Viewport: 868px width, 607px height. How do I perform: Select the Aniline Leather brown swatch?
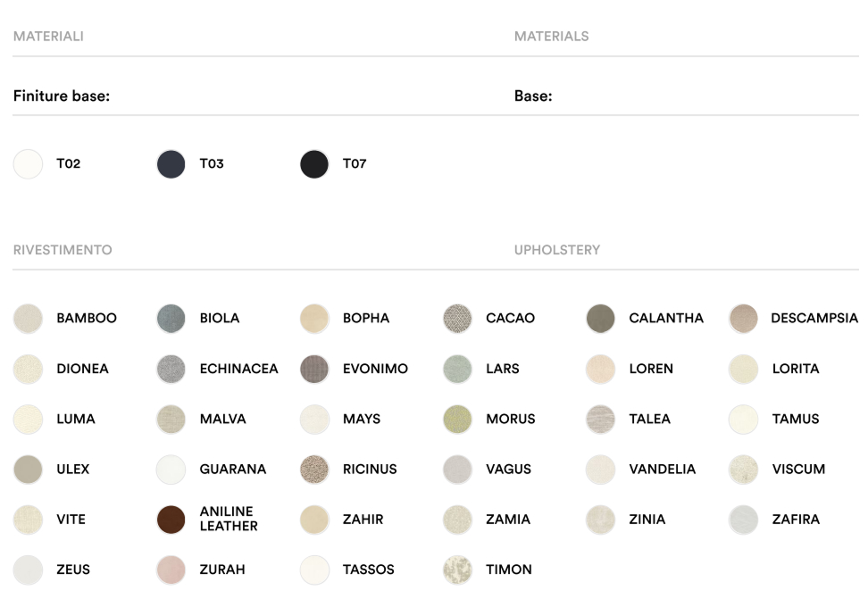tap(171, 520)
